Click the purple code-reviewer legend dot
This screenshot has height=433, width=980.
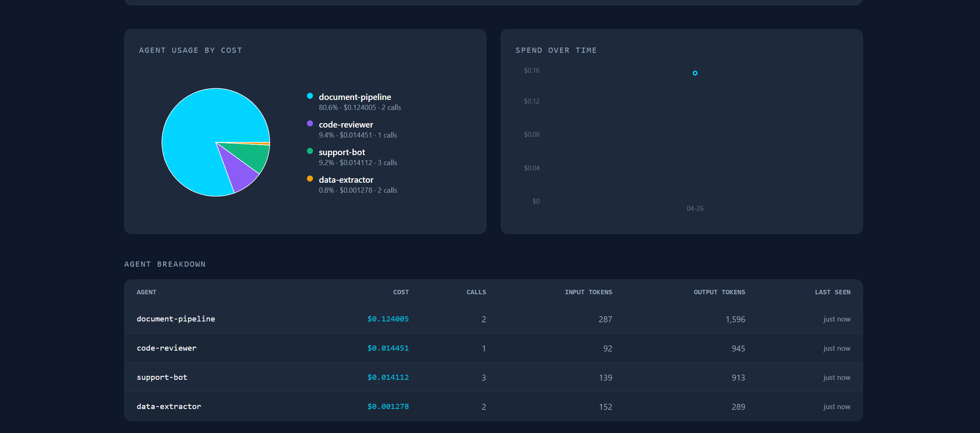click(310, 124)
